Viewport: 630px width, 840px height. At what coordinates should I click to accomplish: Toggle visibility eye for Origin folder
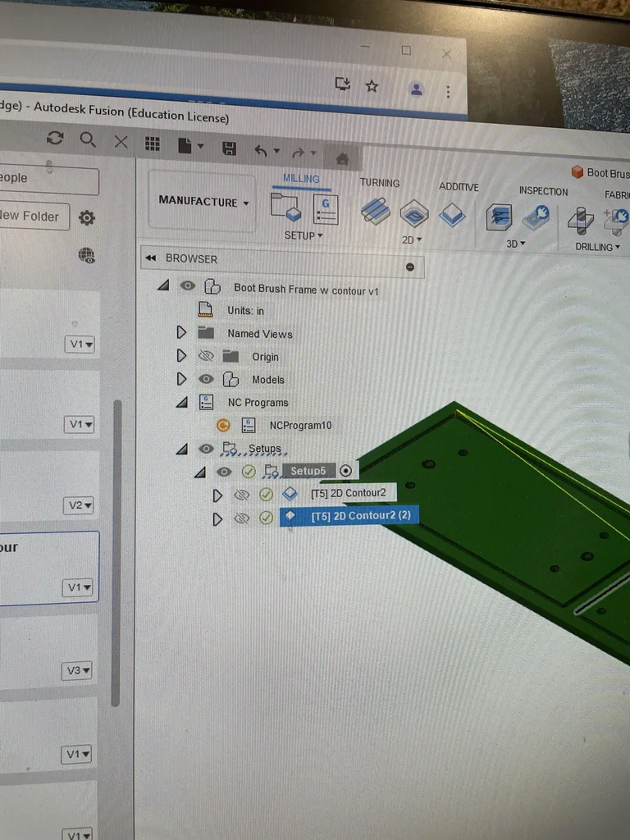tap(206, 357)
